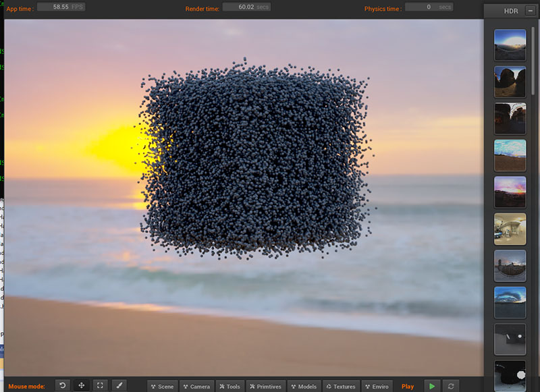
Task: Select the paint brush mouse mode icon
Action: pos(119,385)
